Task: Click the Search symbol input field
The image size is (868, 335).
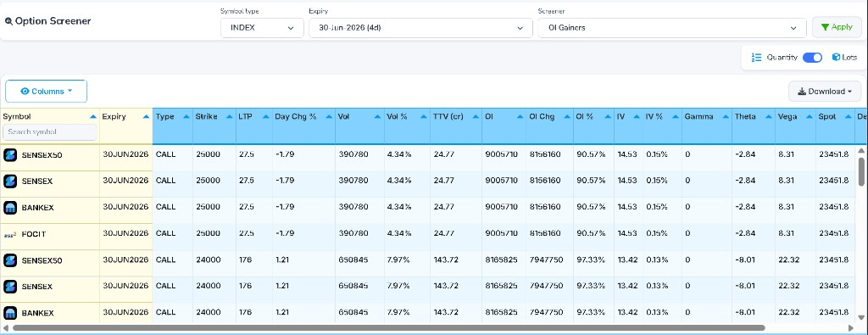Action: [50, 131]
